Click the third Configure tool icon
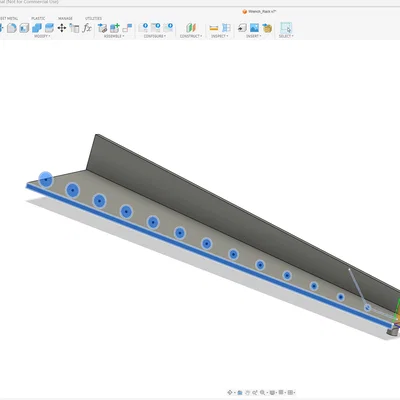 pos(168,27)
